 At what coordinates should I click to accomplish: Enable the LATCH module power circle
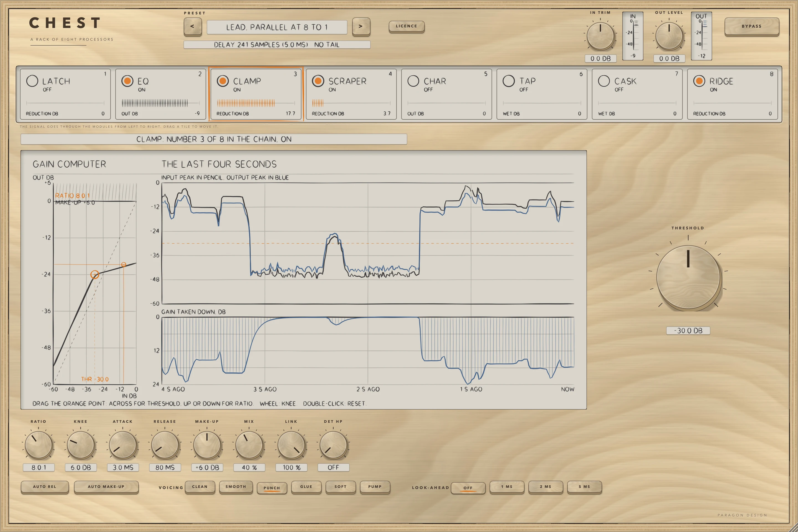(x=32, y=81)
